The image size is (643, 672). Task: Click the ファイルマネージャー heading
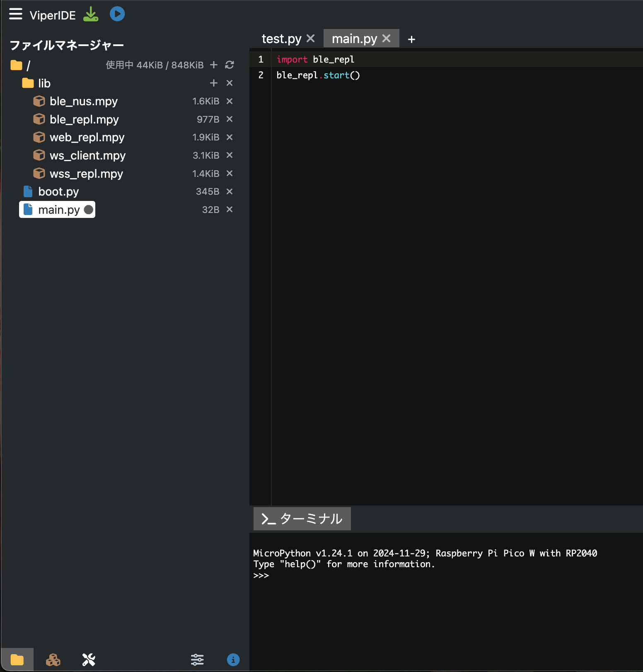point(67,45)
